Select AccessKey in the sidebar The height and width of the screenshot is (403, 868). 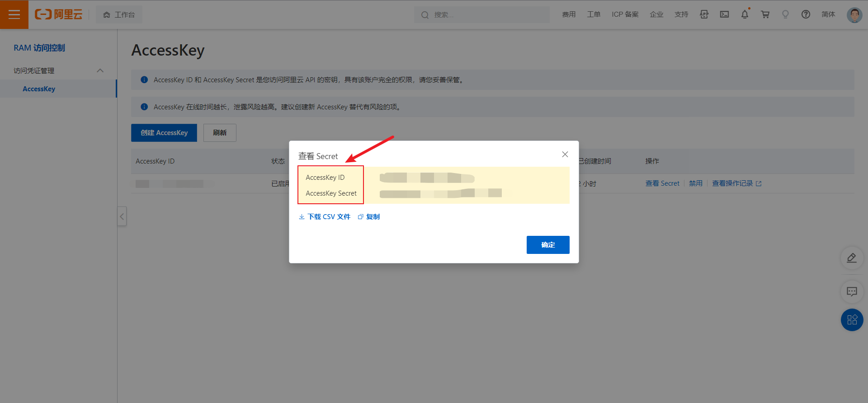pyautogui.click(x=39, y=89)
